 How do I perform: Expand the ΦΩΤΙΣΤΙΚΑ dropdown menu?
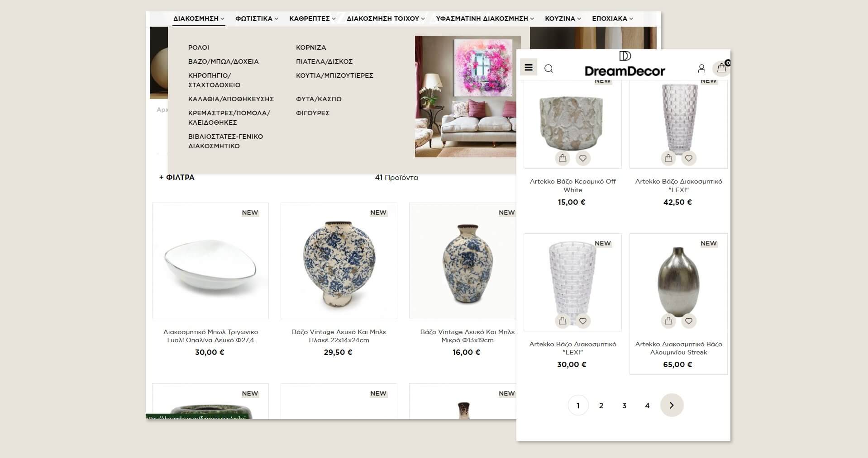tap(257, 19)
